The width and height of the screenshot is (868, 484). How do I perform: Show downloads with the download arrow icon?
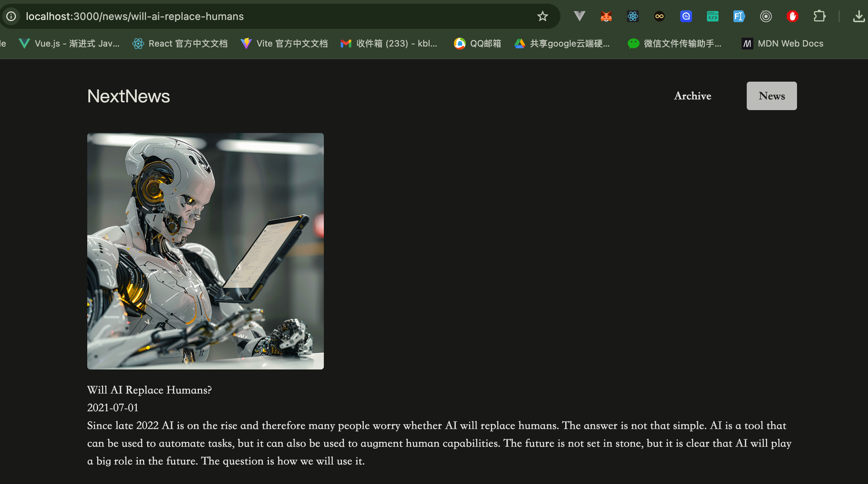pyautogui.click(x=858, y=16)
